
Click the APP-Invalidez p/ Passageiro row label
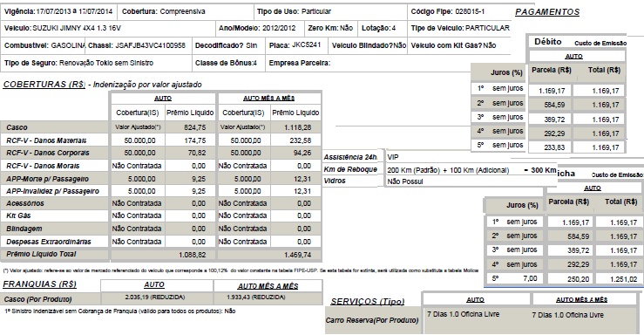[52, 192]
